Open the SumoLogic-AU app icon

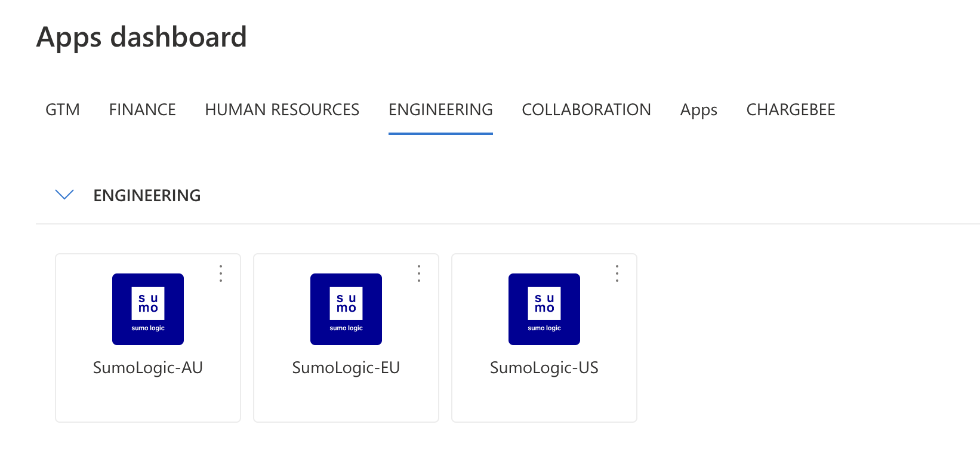(148, 309)
